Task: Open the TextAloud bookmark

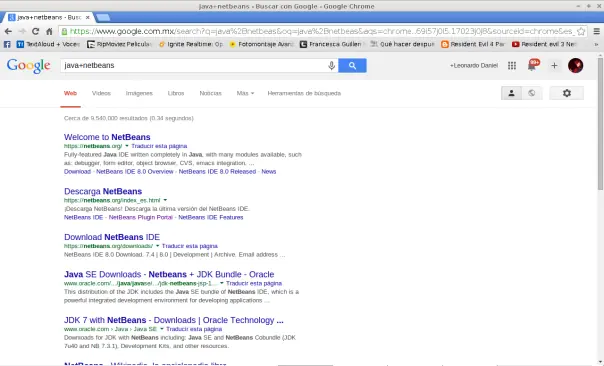Action: (48, 44)
